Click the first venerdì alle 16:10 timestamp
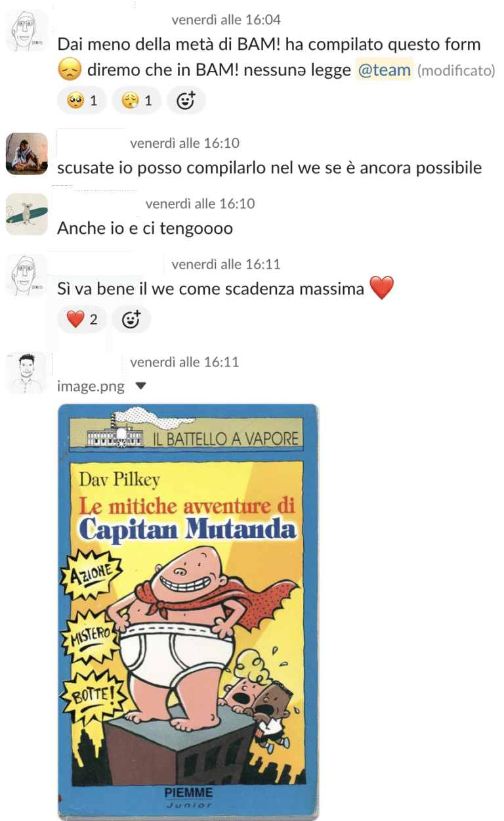This screenshot has width=504, height=821. pyautogui.click(x=184, y=143)
